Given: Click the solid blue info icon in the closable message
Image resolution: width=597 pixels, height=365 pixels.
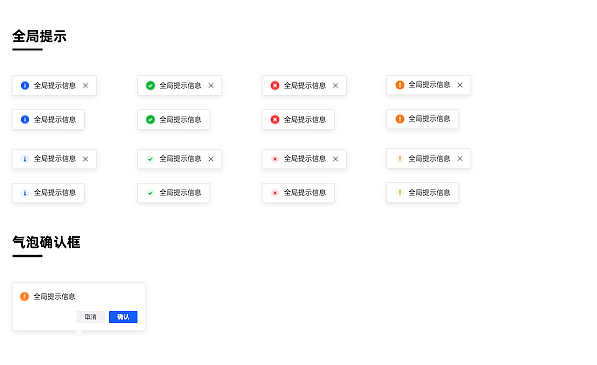Looking at the screenshot, I should coord(25,85).
